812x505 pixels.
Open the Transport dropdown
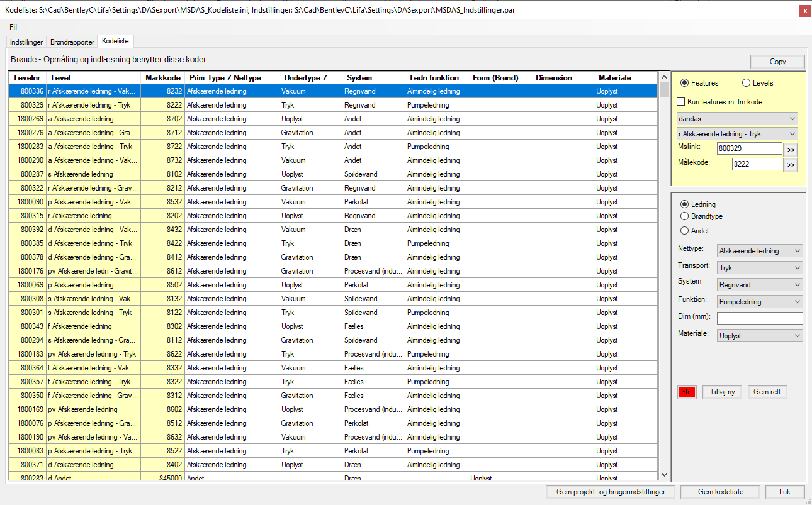click(760, 267)
